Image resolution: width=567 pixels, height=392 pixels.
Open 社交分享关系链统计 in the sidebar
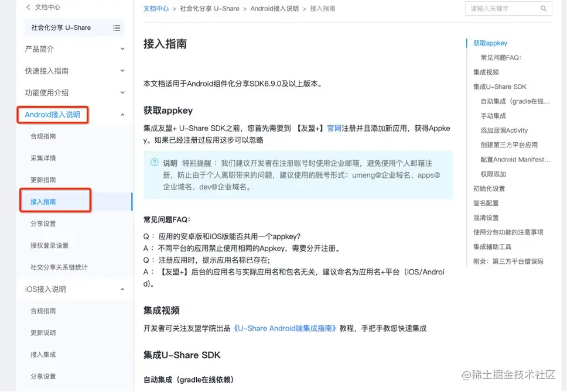click(x=59, y=267)
